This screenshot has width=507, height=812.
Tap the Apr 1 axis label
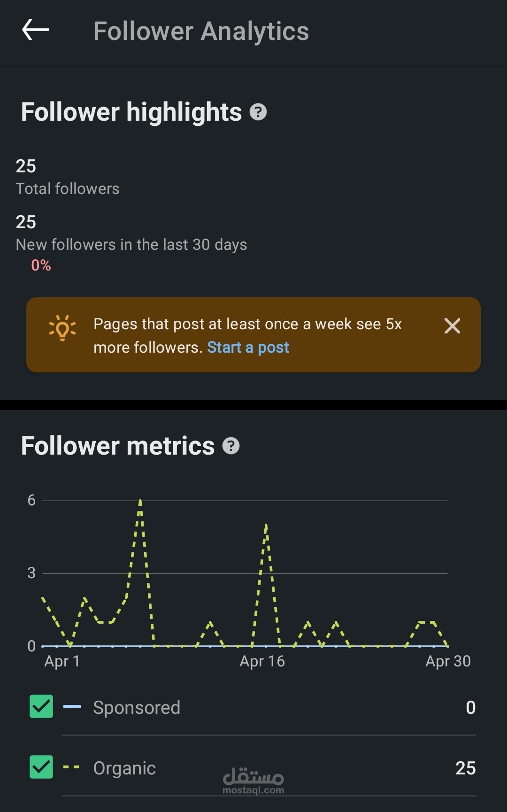point(62,661)
